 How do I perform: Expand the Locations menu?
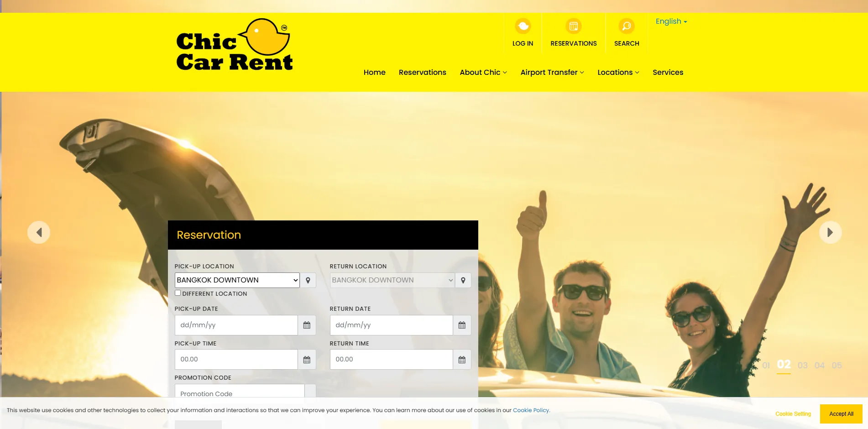point(618,72)
